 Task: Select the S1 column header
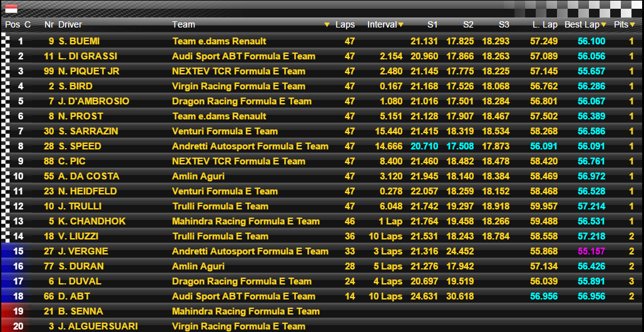click(x=432, y=24)
